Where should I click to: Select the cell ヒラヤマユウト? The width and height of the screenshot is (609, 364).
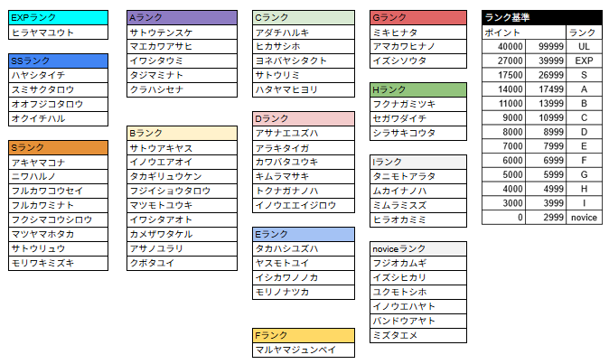tap(58, 33)
